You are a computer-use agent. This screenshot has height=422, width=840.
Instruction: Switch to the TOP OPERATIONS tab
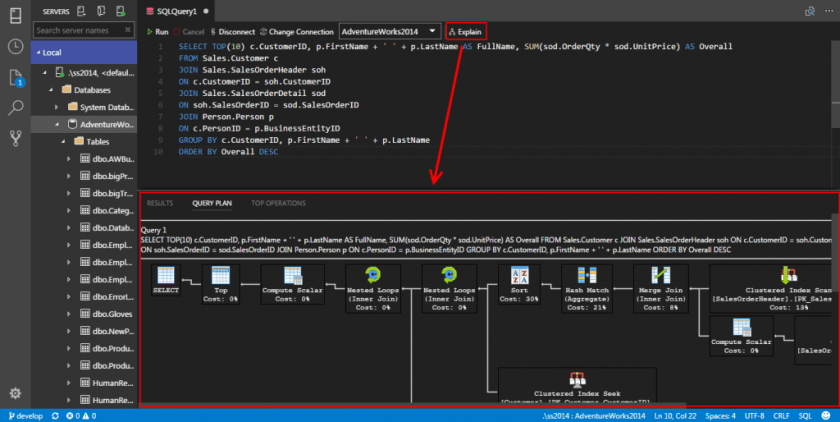pos(279,203)
